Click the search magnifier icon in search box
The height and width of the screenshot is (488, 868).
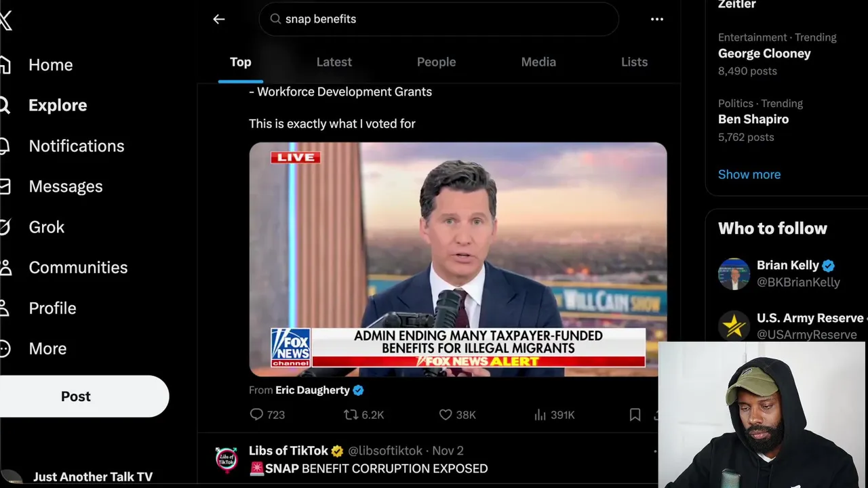pyautogui.click(x=275, y=19)
